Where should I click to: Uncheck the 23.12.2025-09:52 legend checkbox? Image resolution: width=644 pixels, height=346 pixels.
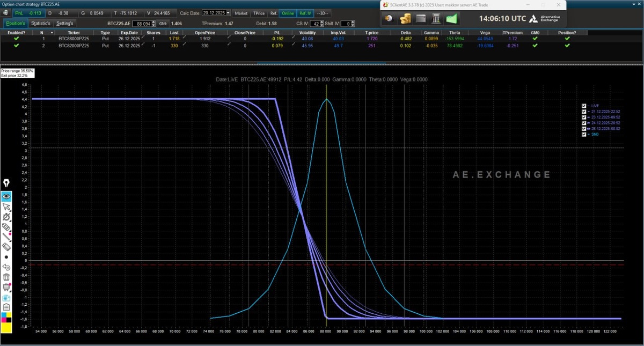coord(584,117)
